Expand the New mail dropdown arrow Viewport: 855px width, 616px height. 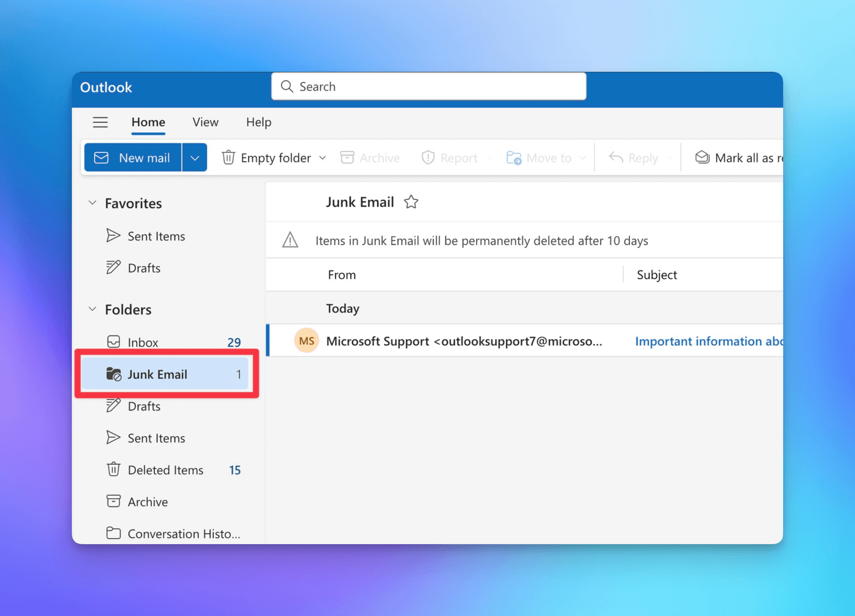click(x=195, y=158)
